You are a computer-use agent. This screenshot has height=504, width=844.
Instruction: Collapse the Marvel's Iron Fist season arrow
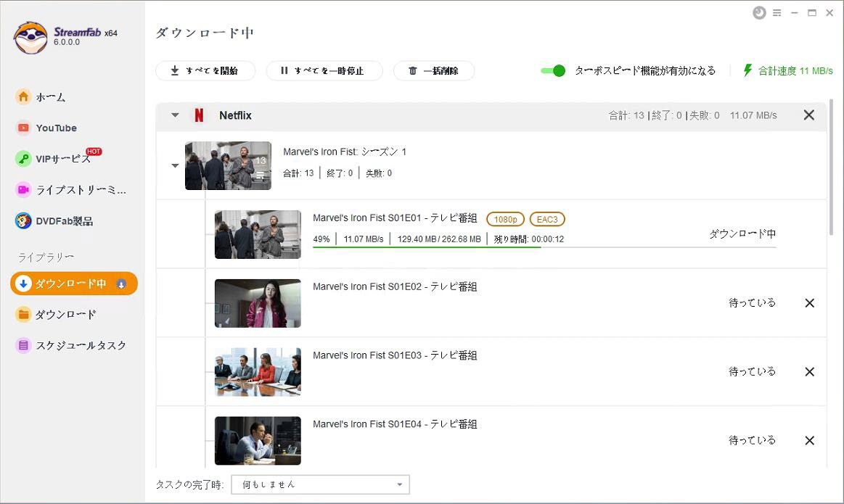175,165
